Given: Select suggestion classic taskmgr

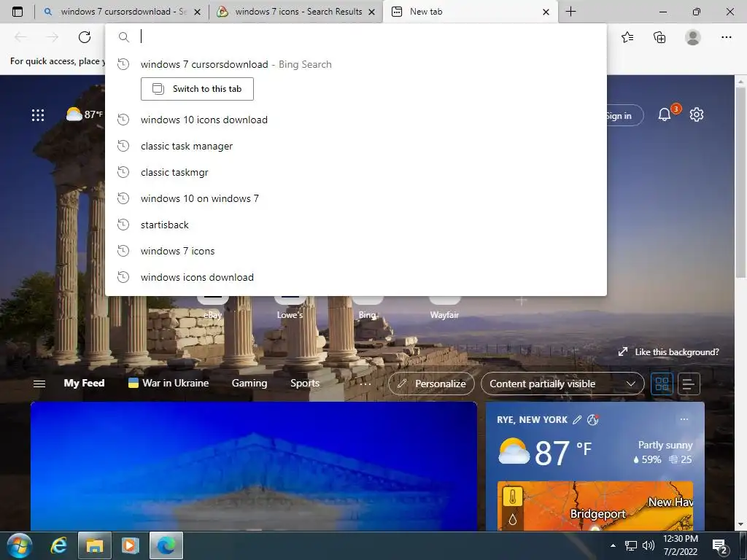Looking at the screenshot, I should coord(356,172).
